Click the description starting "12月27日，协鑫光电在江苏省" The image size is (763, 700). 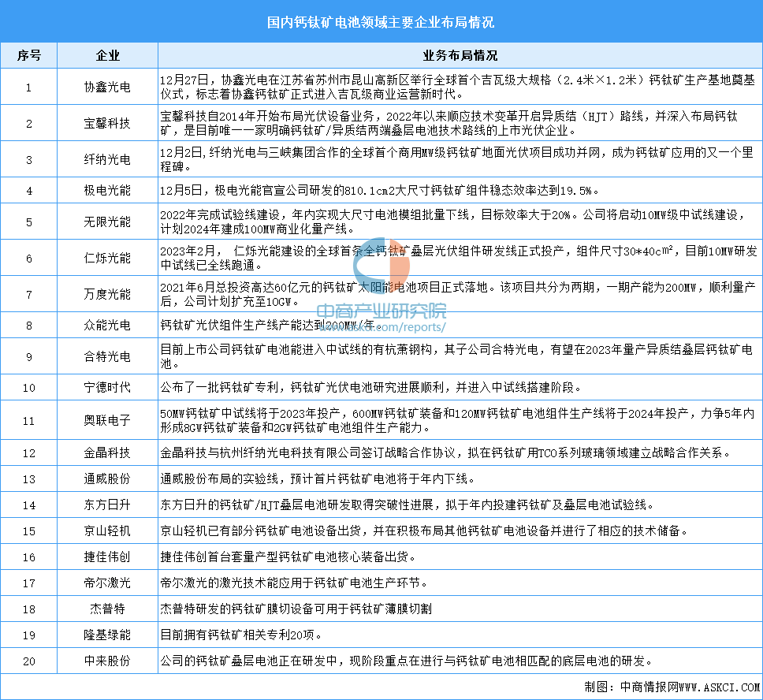[x=457, y=87]
